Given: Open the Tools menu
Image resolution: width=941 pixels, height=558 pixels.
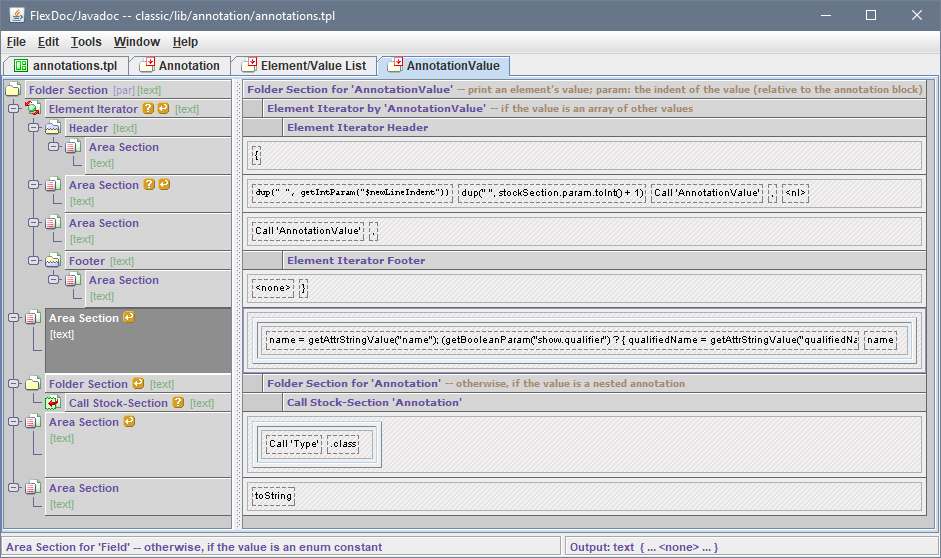Looking at the screenshot, I should click(86, 42).
